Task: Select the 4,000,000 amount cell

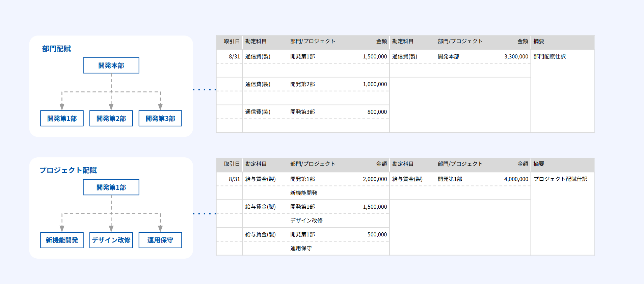Action: click(516, 179)
